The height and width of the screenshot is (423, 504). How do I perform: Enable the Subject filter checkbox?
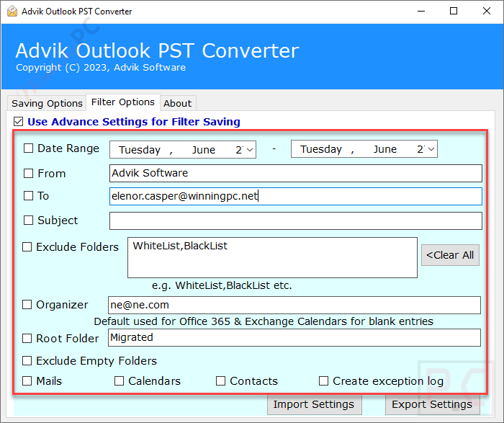[x=28, y=221]
